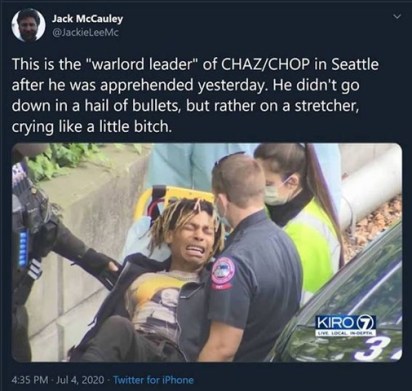Open Jack McCauley's profile avatar
The height and width of the screenshot is (391, 412).
29,25
